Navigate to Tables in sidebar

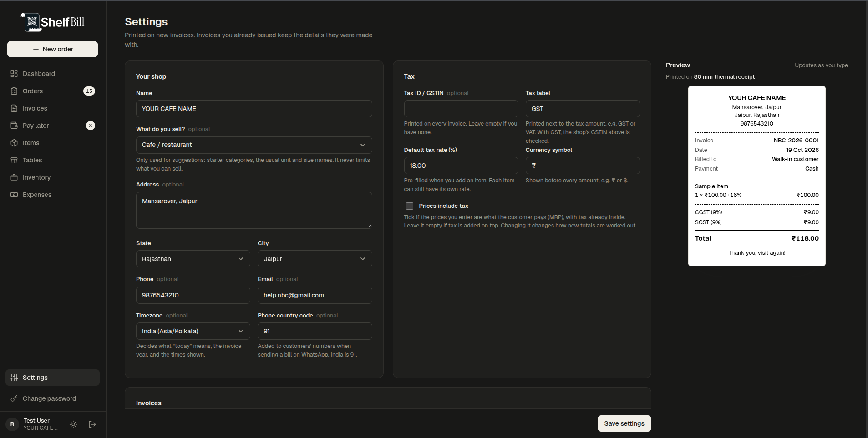[52, 160]
